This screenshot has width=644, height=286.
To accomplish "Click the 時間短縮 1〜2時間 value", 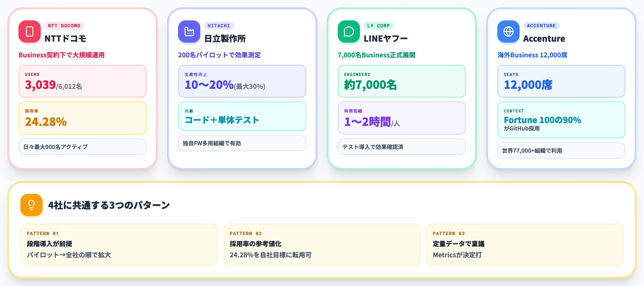I will pyautogui.click(x=372, y=122).
